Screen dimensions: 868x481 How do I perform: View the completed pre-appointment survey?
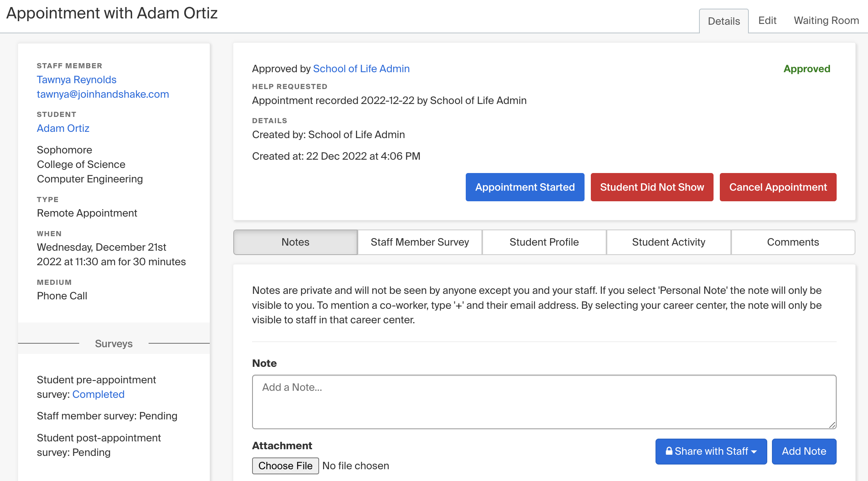[x=98, y=394]
